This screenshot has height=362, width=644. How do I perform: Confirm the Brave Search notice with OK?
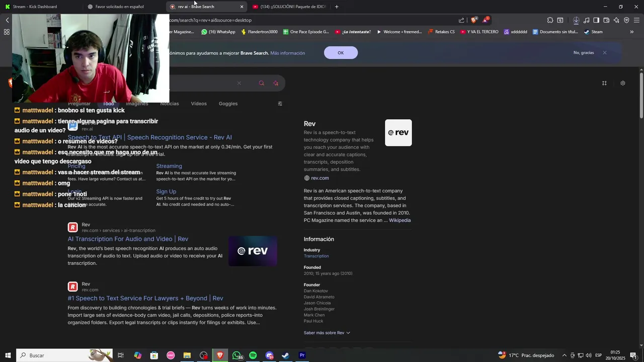pyautogui.click(x=341, y=53)
